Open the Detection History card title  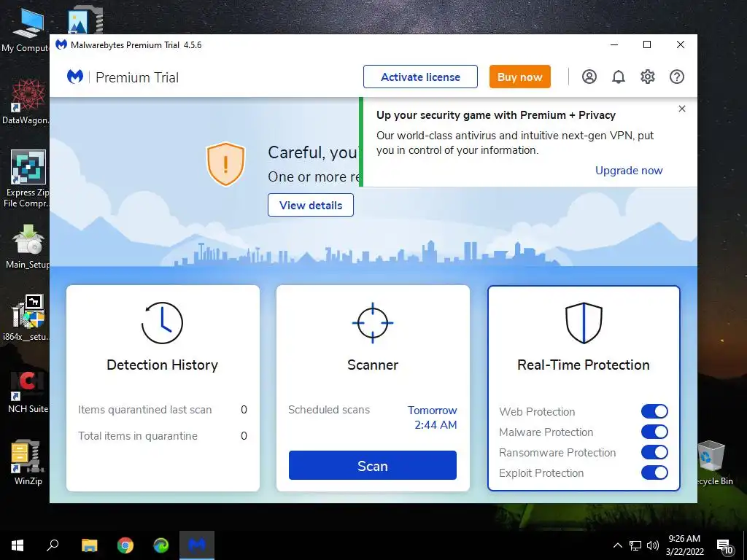(163, 365)
